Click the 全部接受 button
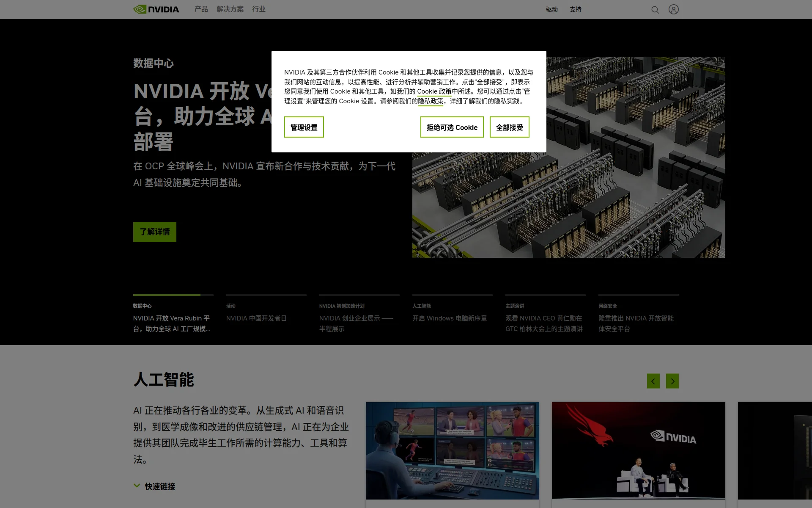Viewport: 812px width, 508px height. tap(510, 127)
